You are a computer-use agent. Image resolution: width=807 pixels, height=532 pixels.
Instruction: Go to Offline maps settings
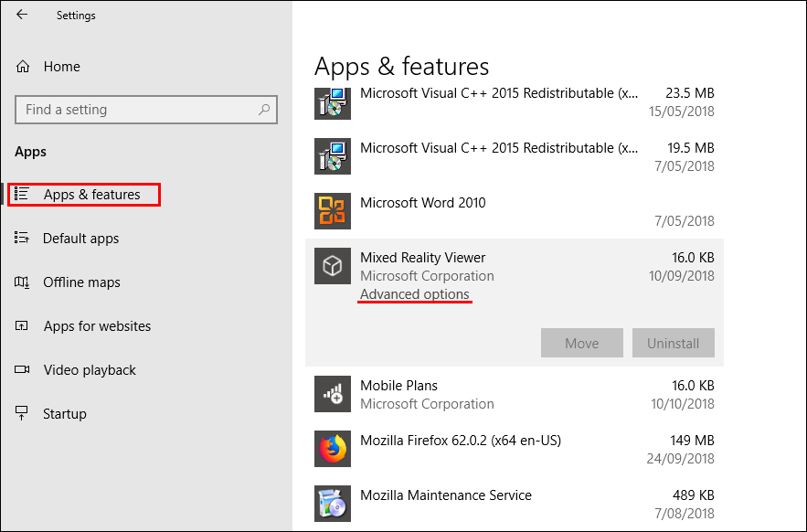(81, 282)
